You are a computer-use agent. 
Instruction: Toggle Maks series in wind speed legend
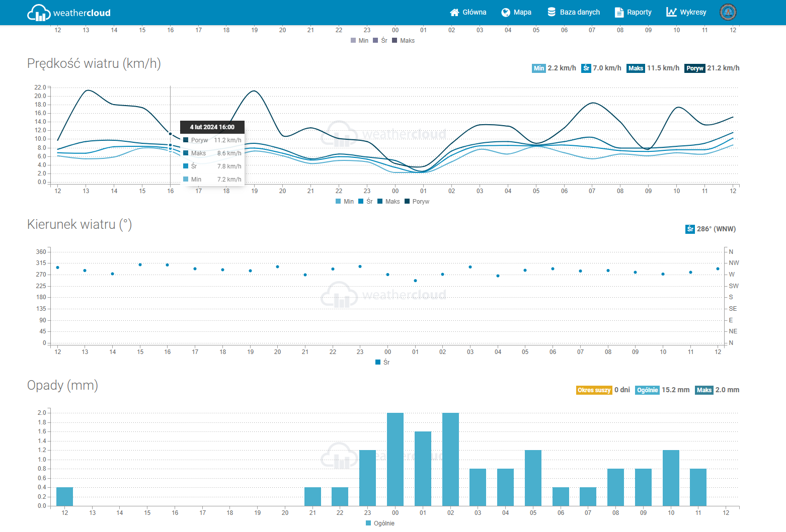(x=388, y=202)
